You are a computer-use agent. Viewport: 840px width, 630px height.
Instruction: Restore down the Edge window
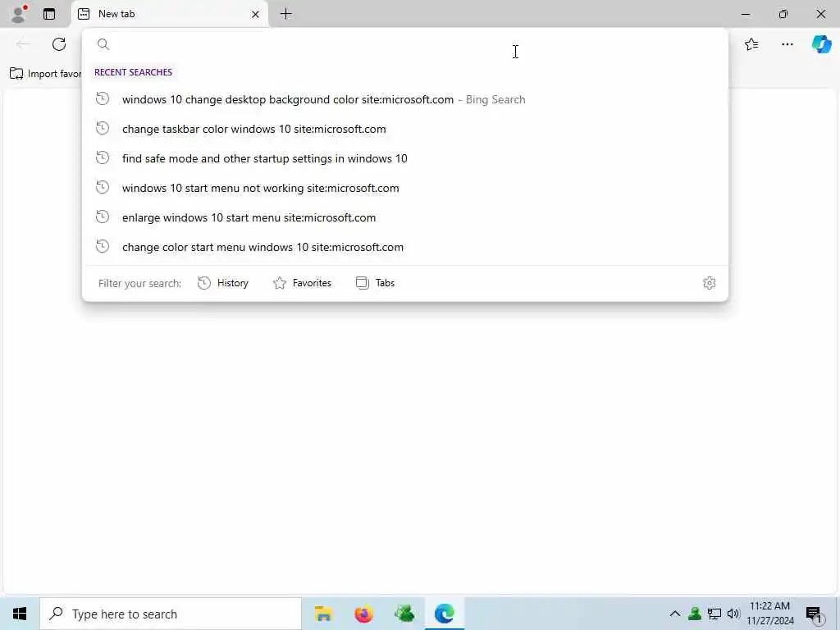[x=783, y=14]
